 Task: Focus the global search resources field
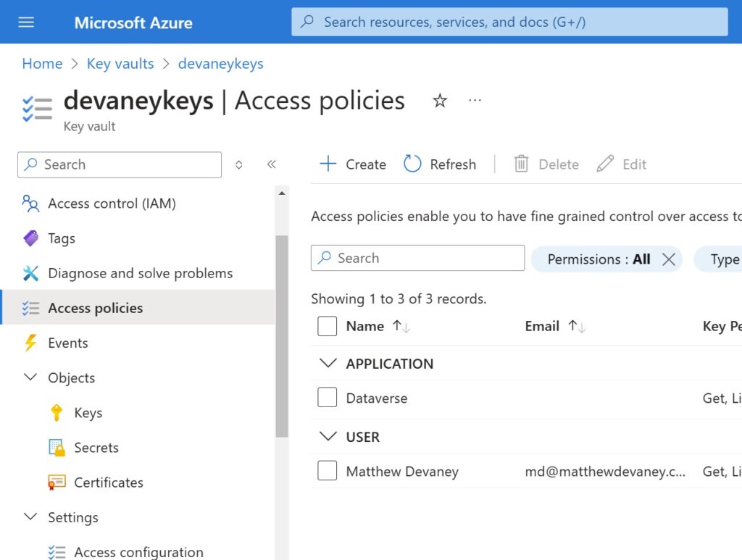509,22
